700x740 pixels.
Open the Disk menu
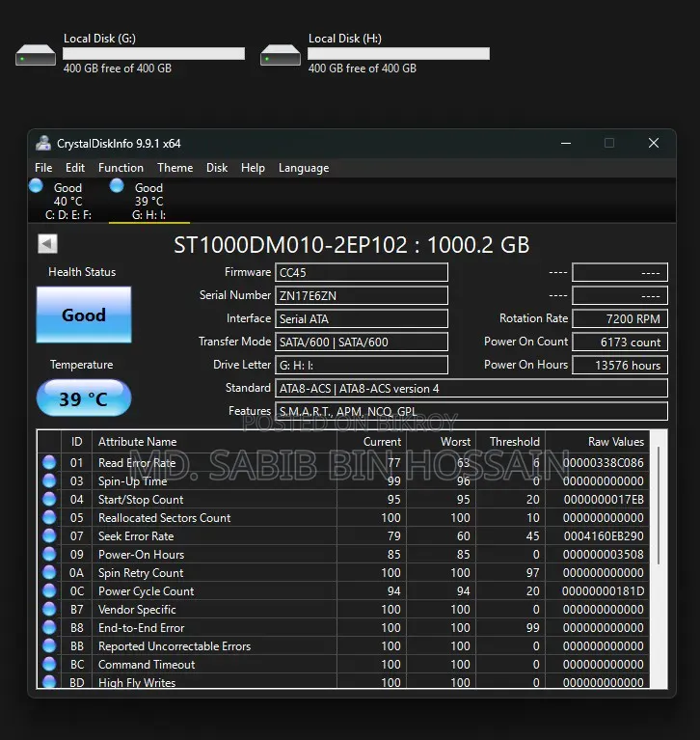point(217,168)
